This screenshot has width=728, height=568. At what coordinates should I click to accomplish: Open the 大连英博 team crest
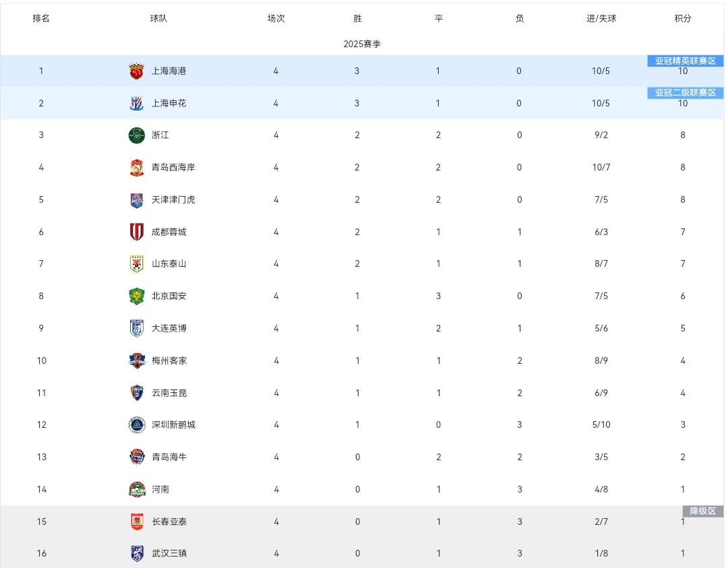click(x=136, y=329)
